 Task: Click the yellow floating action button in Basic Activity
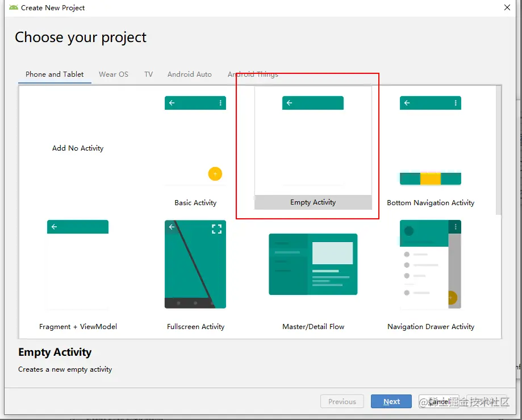click(x=215, y=174)
